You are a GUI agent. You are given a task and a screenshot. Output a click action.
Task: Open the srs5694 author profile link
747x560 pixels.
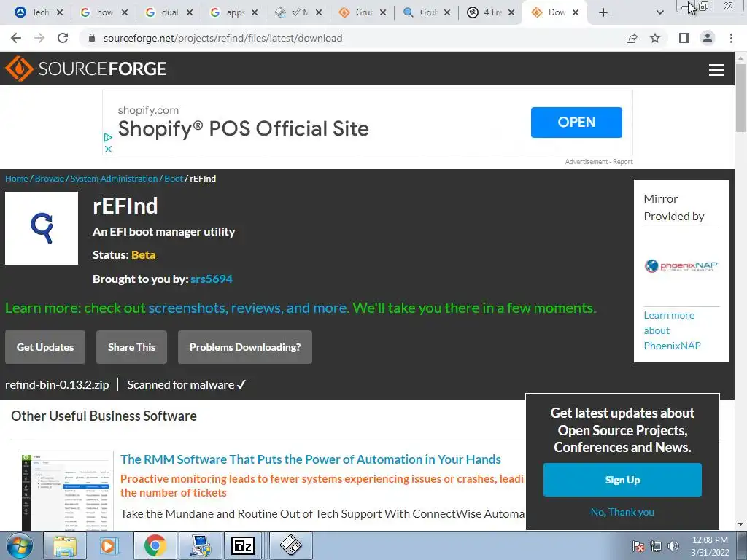coord(211,279)
